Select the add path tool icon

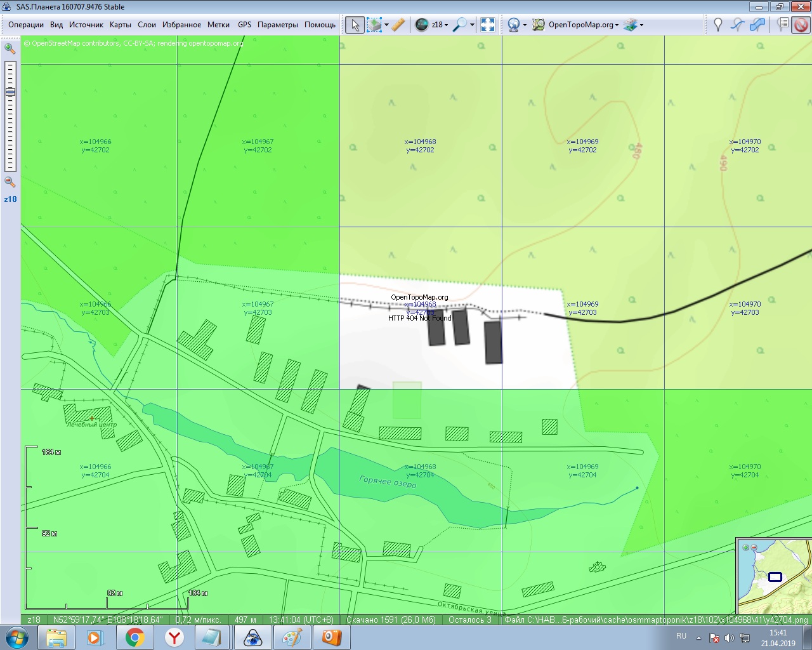tap(737, 25)
